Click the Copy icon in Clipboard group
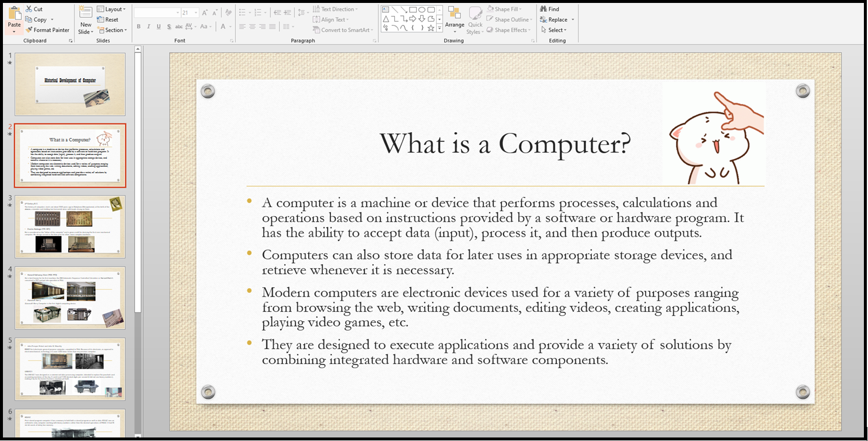 coord(29,19)
